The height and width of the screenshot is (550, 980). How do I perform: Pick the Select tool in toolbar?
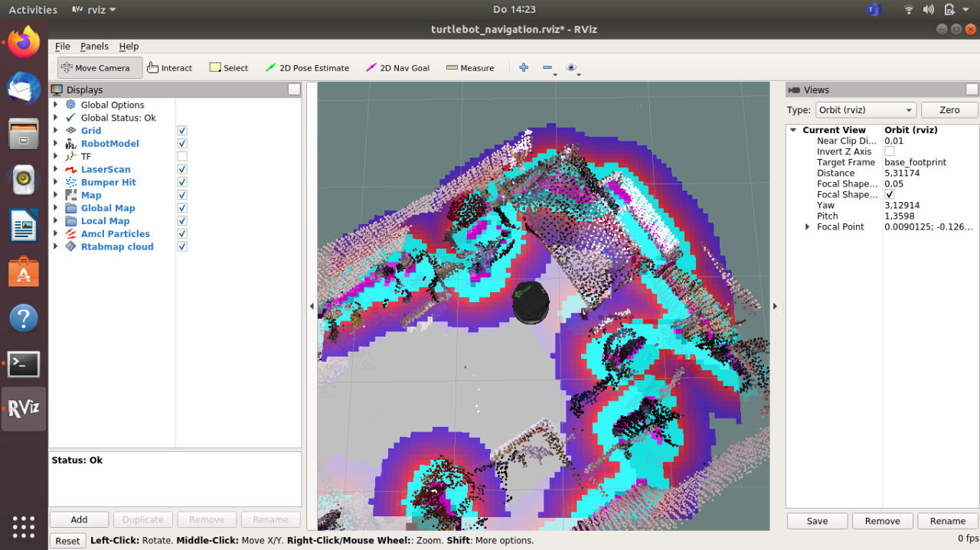(x=228, y=68)
